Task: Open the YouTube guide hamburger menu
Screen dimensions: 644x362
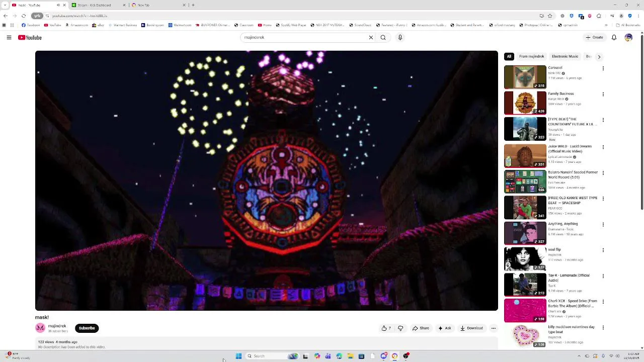Action: (9, 37)
